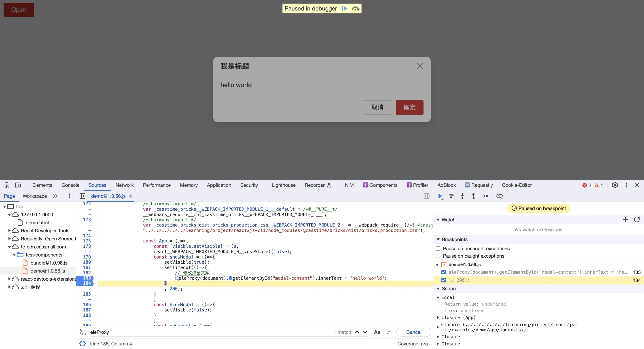644x349 pixels.
Task: Uncheck the line 183 eleProxy breakpoint
Action: coord(443,272)
